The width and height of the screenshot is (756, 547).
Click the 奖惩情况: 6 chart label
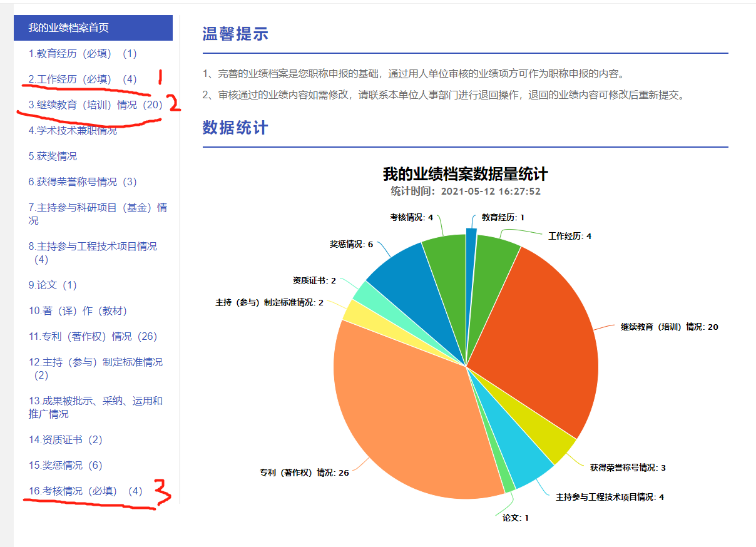coord(351,244)
